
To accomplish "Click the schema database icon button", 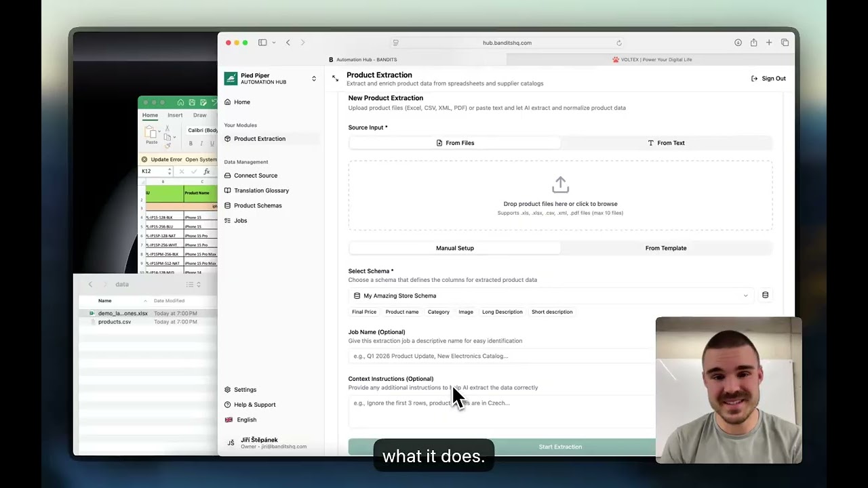I will point(765,296).
